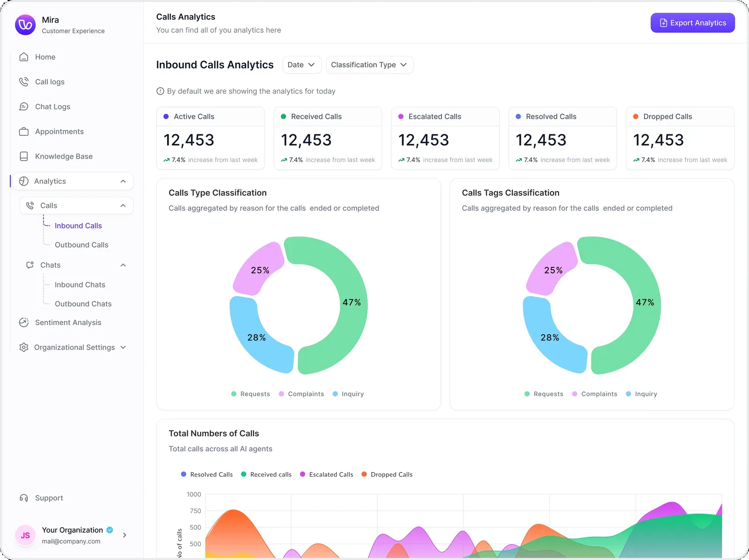Go to Home page
This screenshot has height=560, width=749.
coord(45,57)
